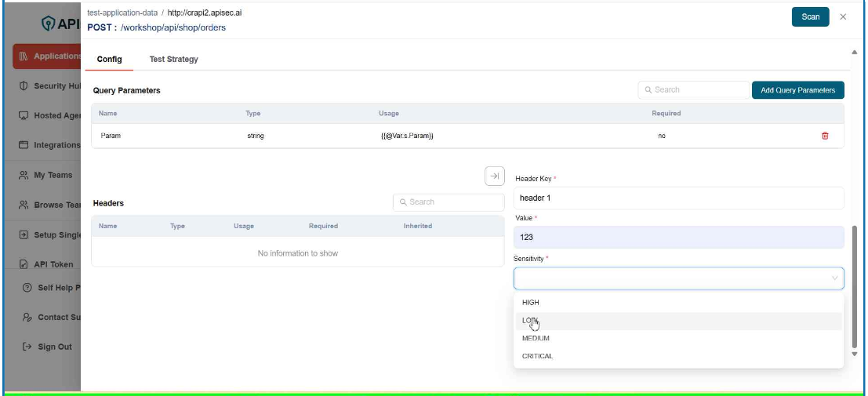Select HIGH sensitivity option

pos(531,303)
